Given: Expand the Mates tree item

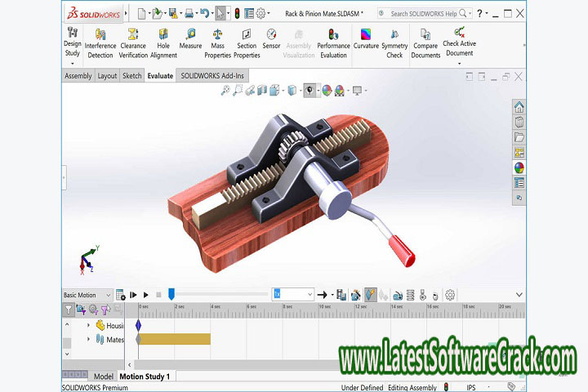Looking at the screenshot, I should (89, 339).
